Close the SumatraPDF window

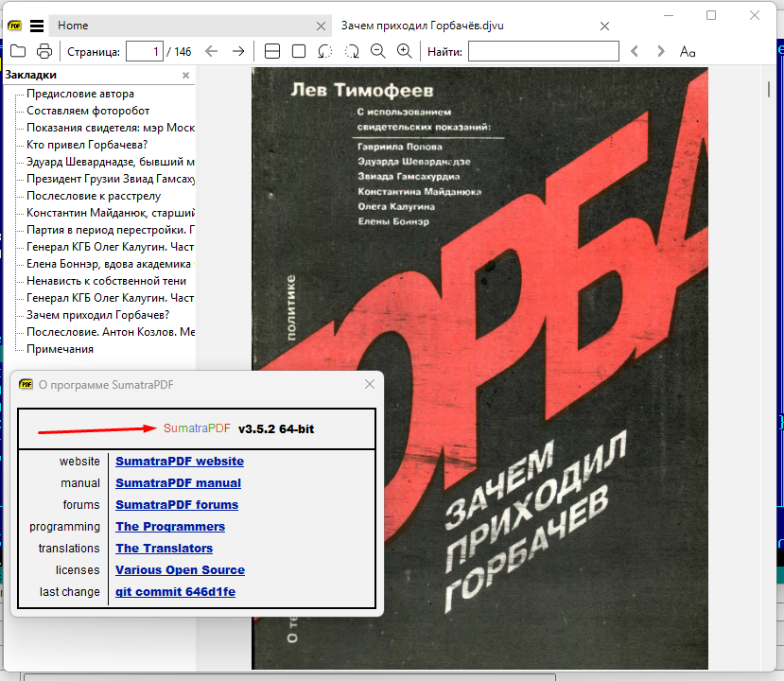pos(755,15)
